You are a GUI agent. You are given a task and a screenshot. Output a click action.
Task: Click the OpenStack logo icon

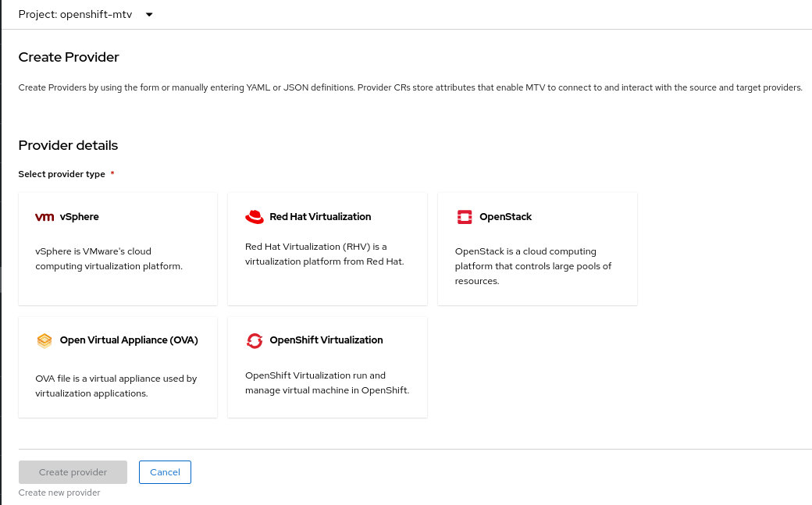tap(464, 217)
